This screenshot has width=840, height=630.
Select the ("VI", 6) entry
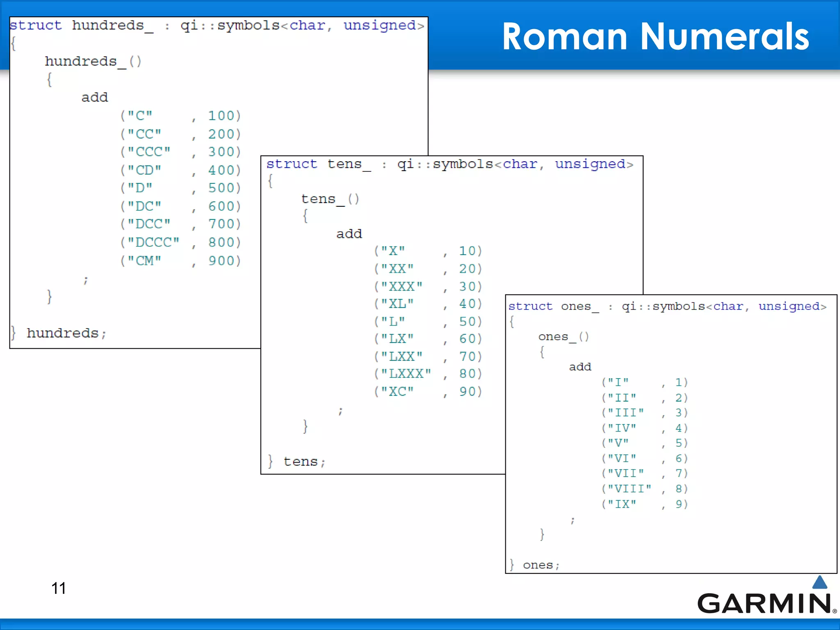[645, 458]
